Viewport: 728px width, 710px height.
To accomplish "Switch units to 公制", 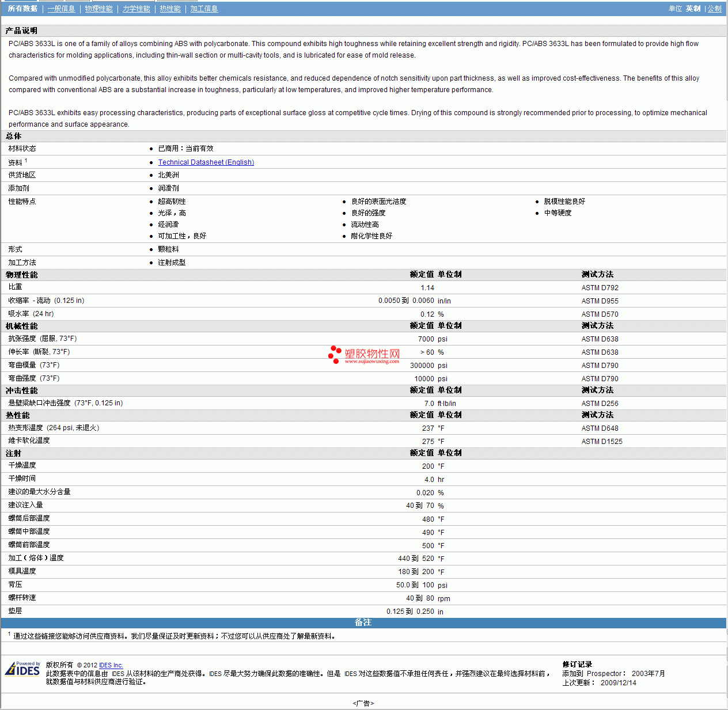I will pos(714,9).
